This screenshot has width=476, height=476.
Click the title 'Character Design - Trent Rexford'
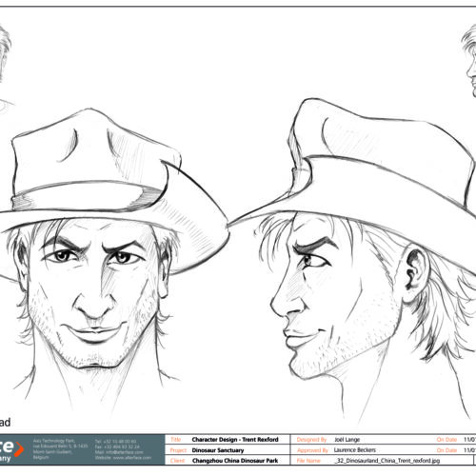click(235, 440)
